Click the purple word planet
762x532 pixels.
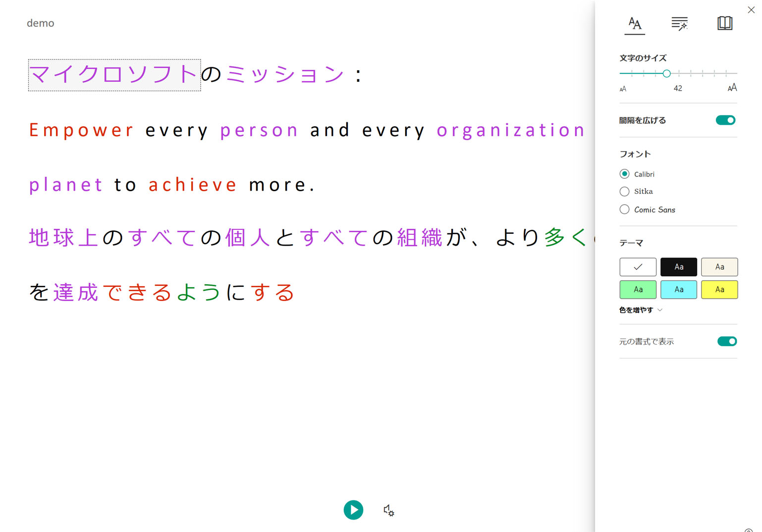pyautogui.click(x=65, y=186)
